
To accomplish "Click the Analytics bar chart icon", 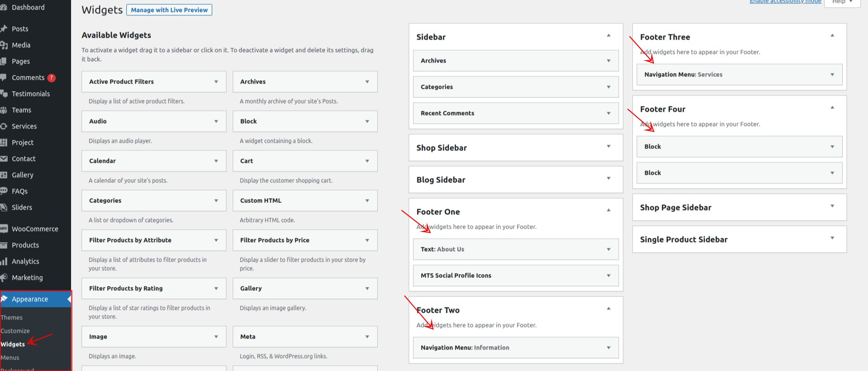I will pos(4,261).
